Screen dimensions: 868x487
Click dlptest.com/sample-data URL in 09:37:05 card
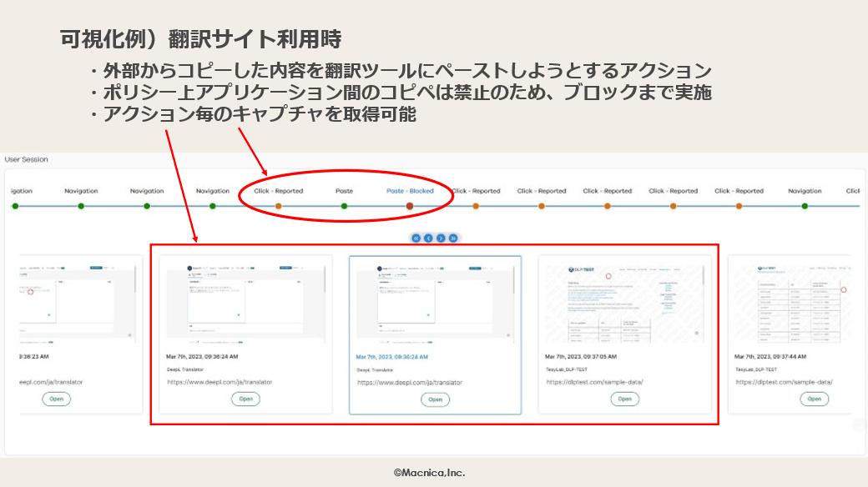coord(594,382)
